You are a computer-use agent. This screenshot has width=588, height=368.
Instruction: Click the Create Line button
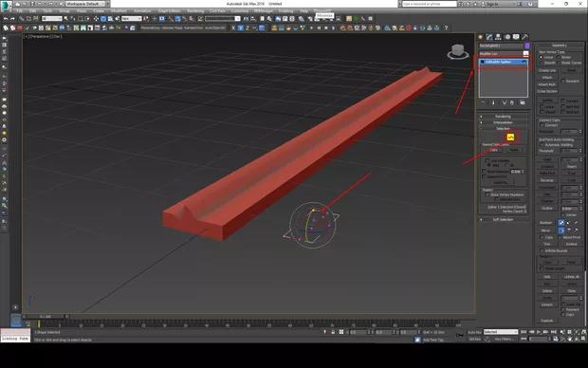click(547, 70)
